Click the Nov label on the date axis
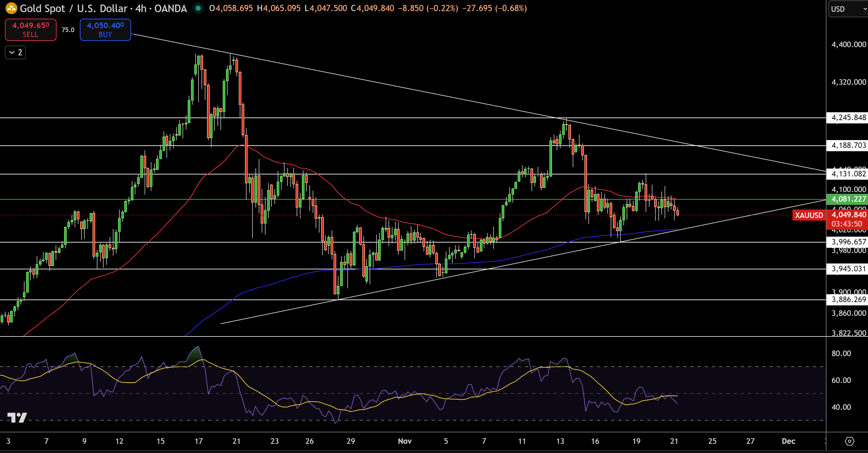 click(x=405, y=441)
